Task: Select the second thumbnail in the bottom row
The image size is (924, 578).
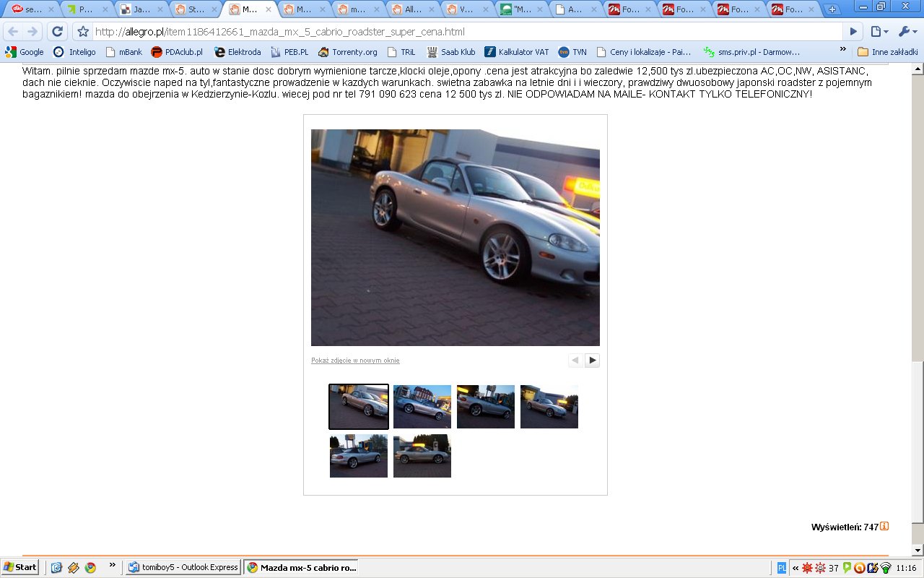Action: (x=422, y=456)
